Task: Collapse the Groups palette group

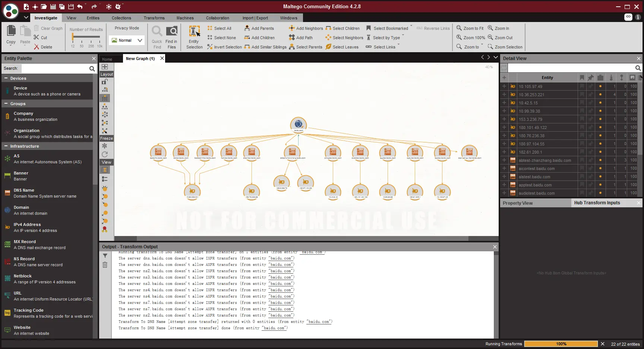Action: (x=6, y=104)
